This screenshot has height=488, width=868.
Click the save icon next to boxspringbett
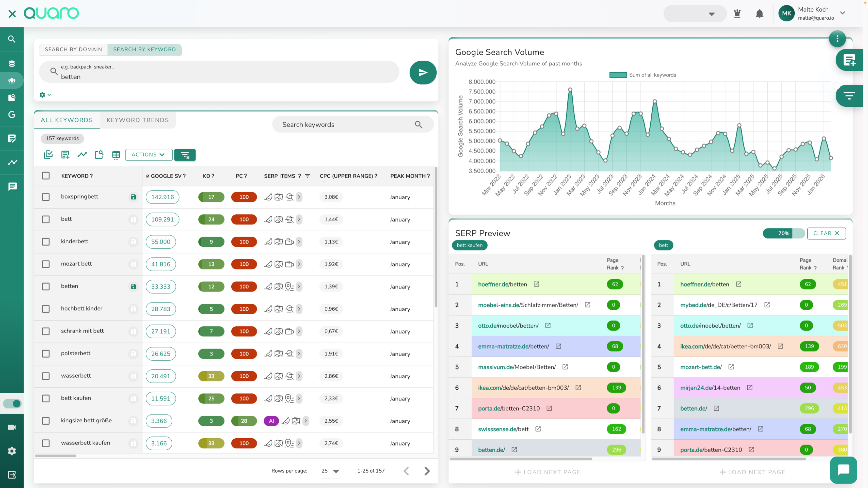pos(134,197)
